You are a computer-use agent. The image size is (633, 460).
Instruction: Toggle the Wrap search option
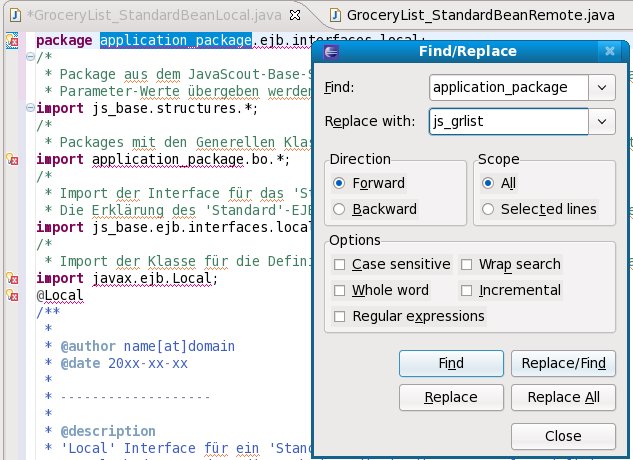click(x=467, y=265)
